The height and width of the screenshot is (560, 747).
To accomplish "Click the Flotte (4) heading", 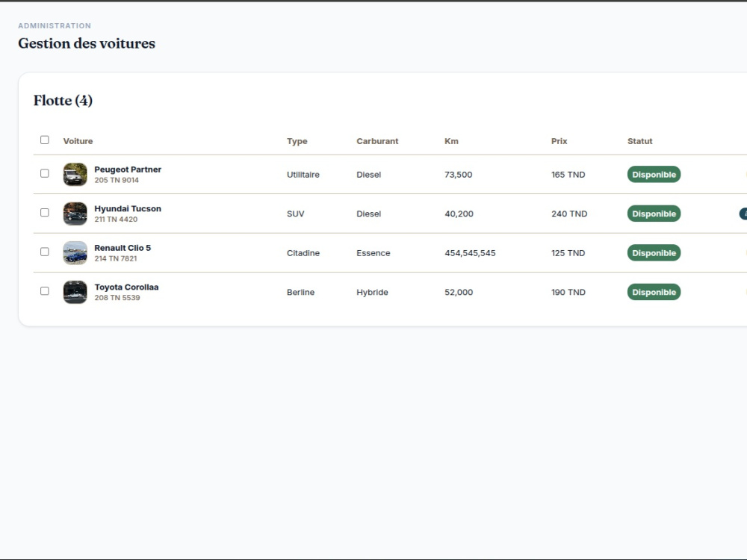I will [x=63, y=101].
